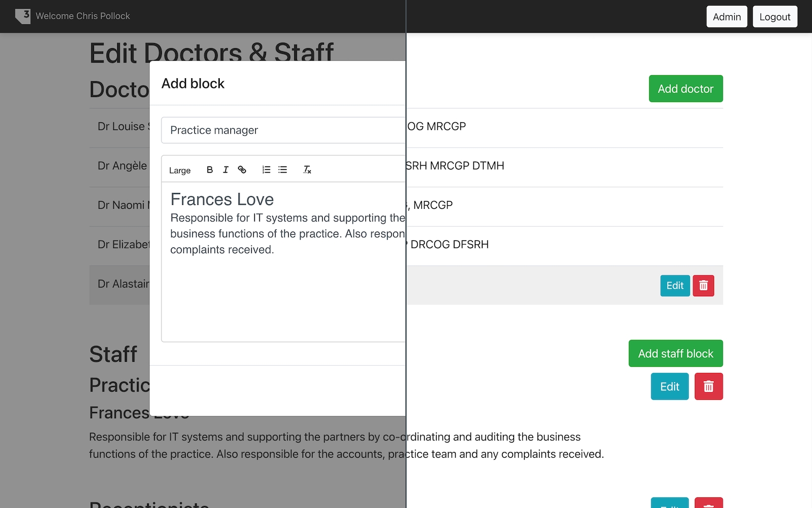Apply bullet list formatting
Screen dimensions: 812x508
[283, 170]
